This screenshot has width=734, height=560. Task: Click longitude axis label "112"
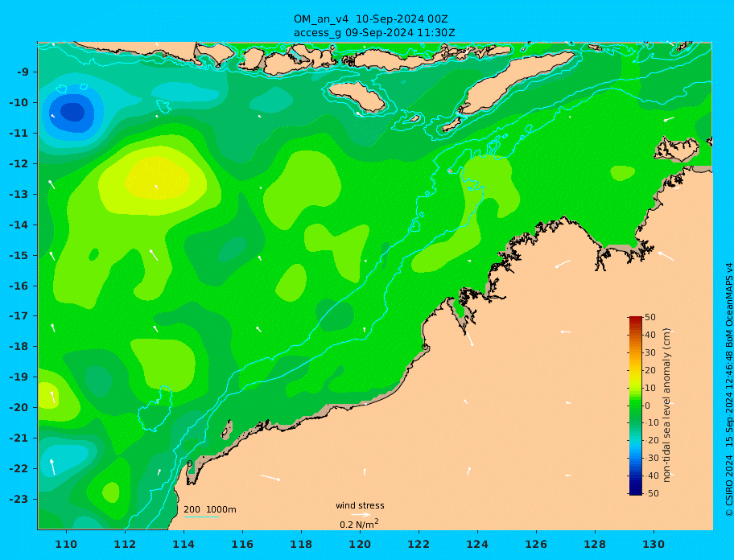125,544
